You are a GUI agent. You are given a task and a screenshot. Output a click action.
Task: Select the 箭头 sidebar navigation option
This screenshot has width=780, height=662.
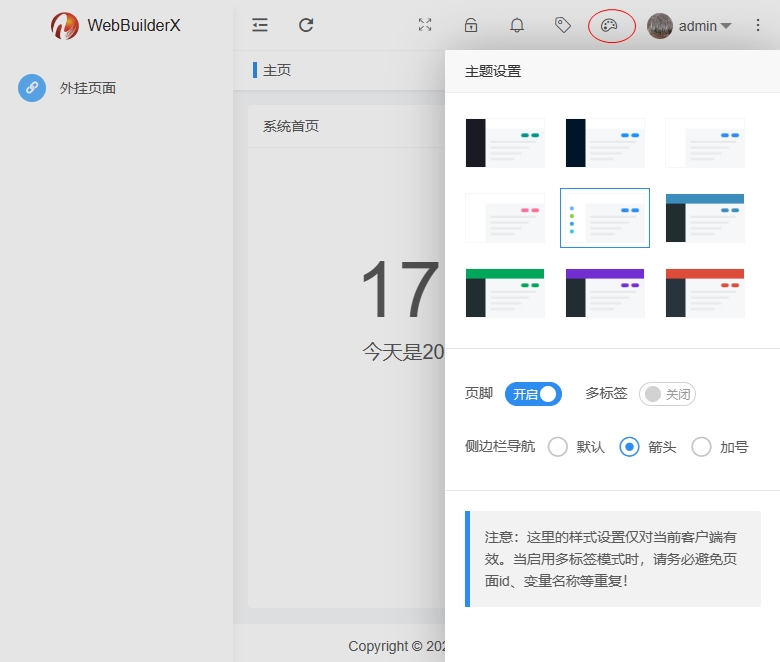[x=630, y=447]
